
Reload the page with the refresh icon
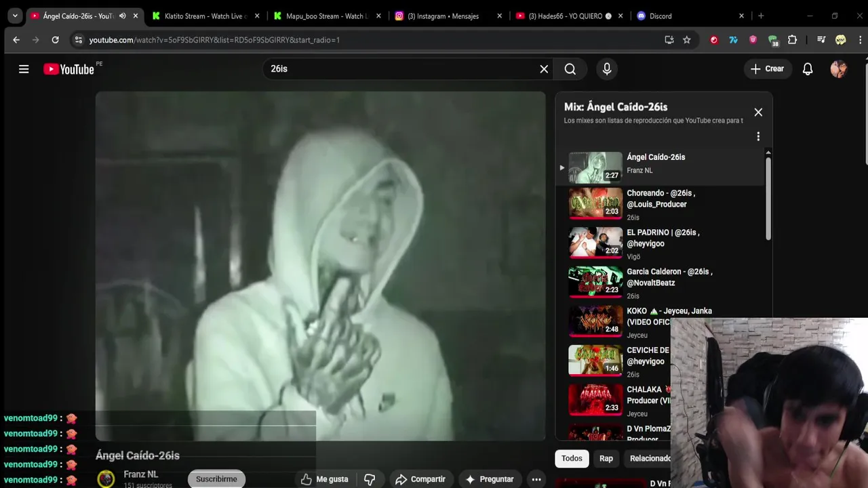[x=56, y=40]
